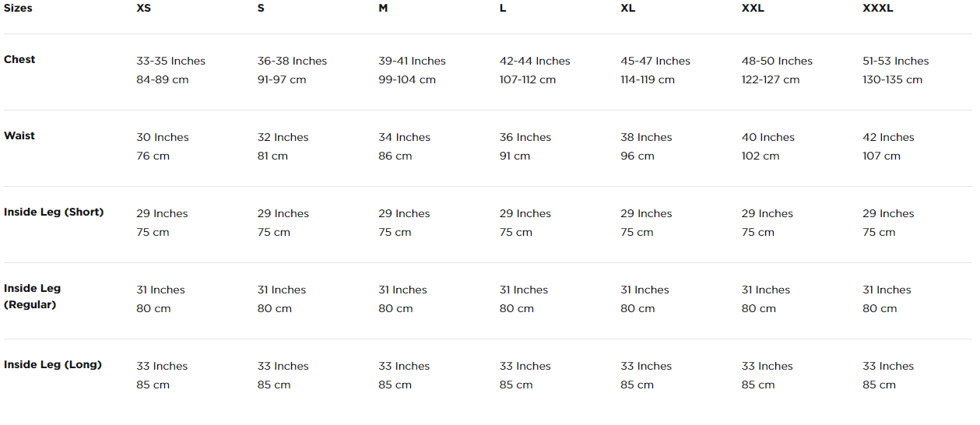
Task: Click the 102 cm waist value
Action: (760, 156)
